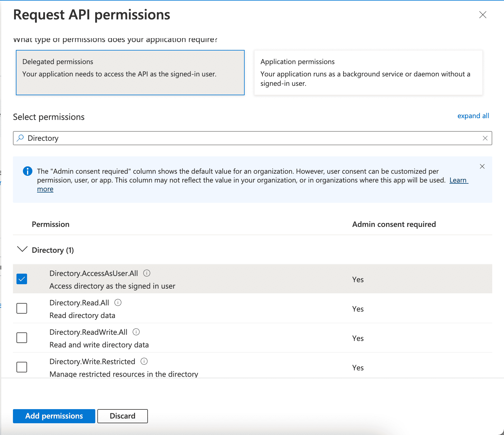Viewport: 504px width, 435px height.
Task: Click the search magnifier icon
Action: point(20,138)
